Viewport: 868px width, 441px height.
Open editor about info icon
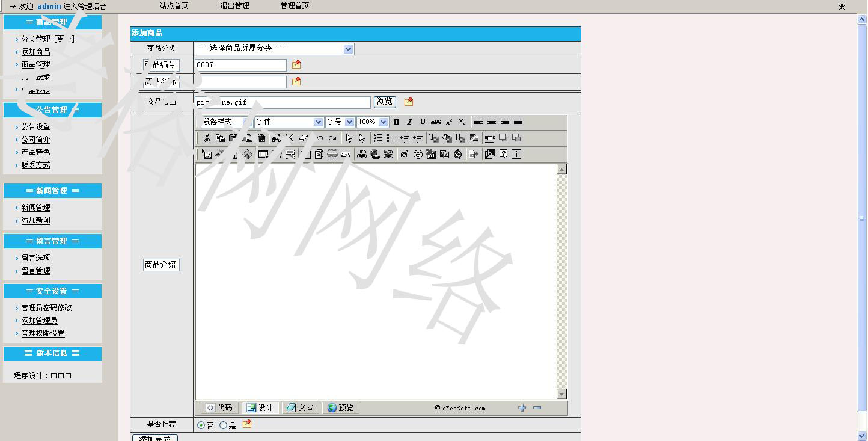coord(516,154)
